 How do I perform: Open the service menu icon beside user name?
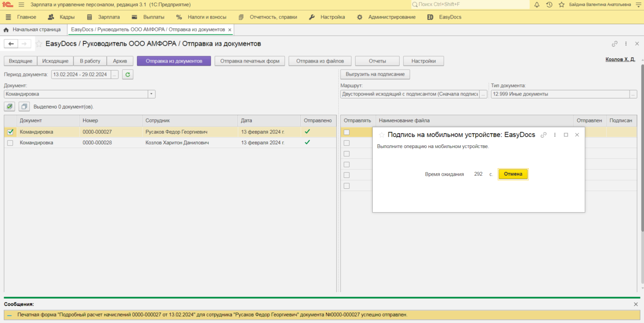click(638, 4)
